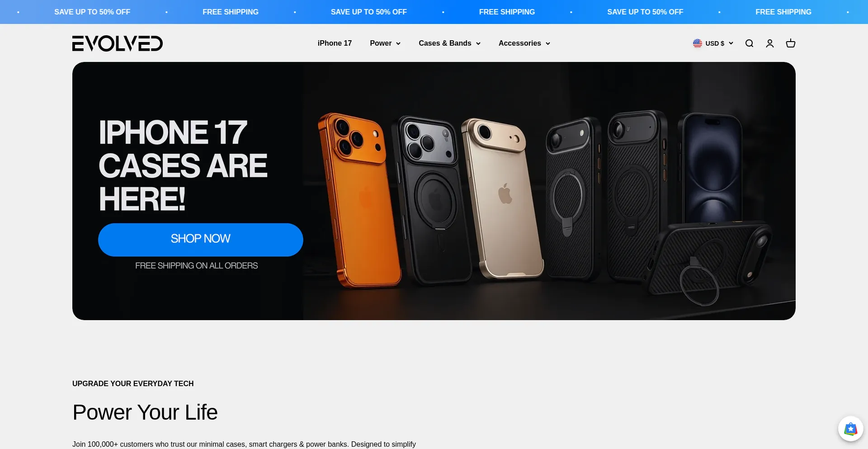
Task: Click the black ring-stand case lying flat
Action: [710, 262]
